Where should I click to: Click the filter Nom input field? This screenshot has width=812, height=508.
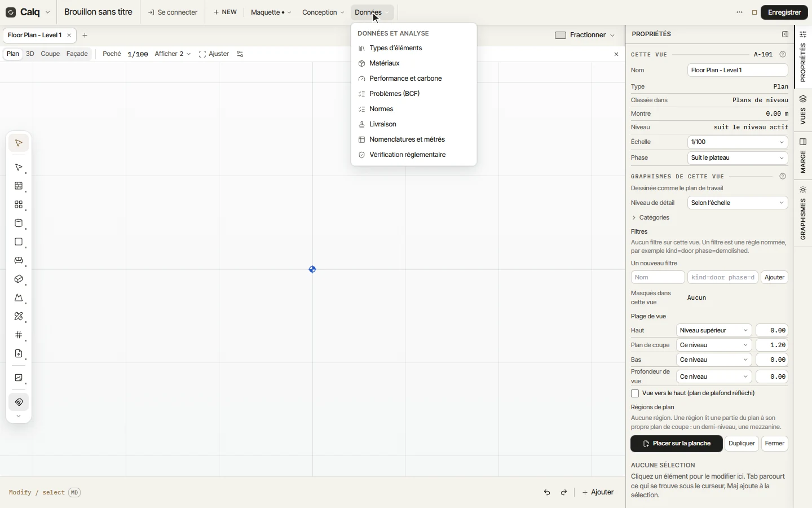(x=658, y=278)
